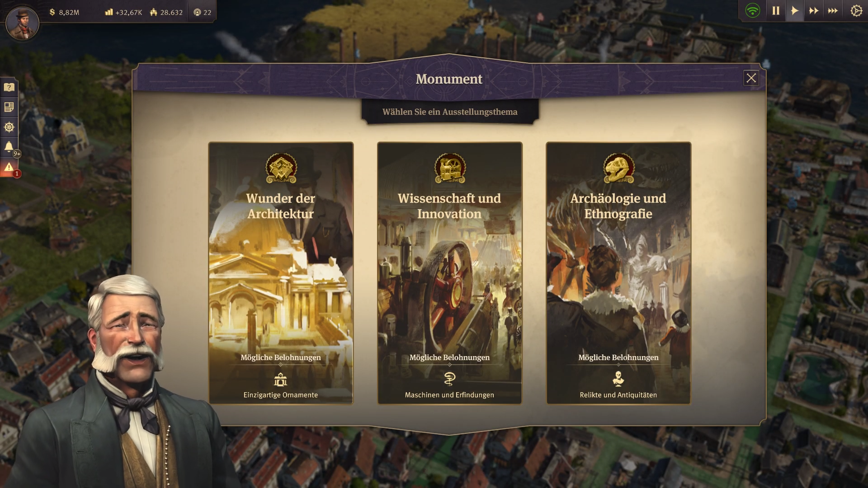Click the Relikte und Antiquitäten reward icon

(x=618, y=379)
